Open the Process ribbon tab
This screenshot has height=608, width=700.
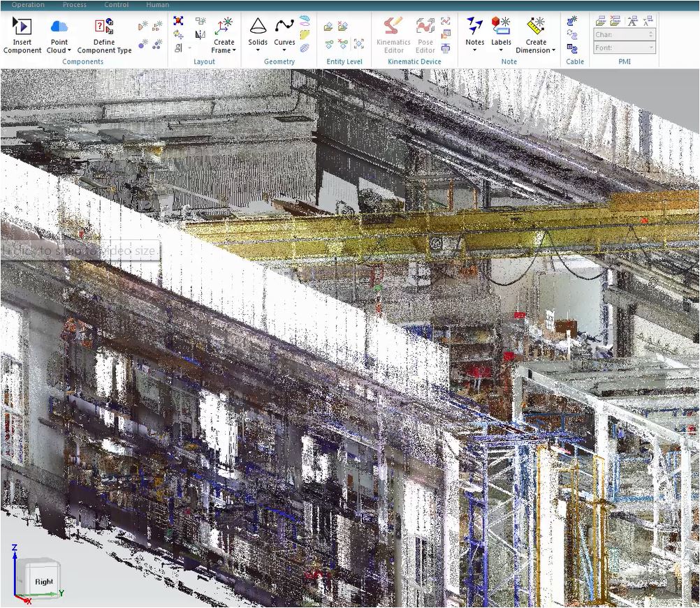point(75,4)
